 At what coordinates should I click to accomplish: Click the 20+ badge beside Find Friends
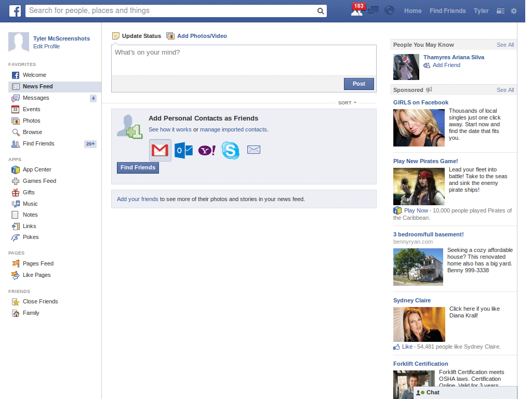(x=90, y=144)
